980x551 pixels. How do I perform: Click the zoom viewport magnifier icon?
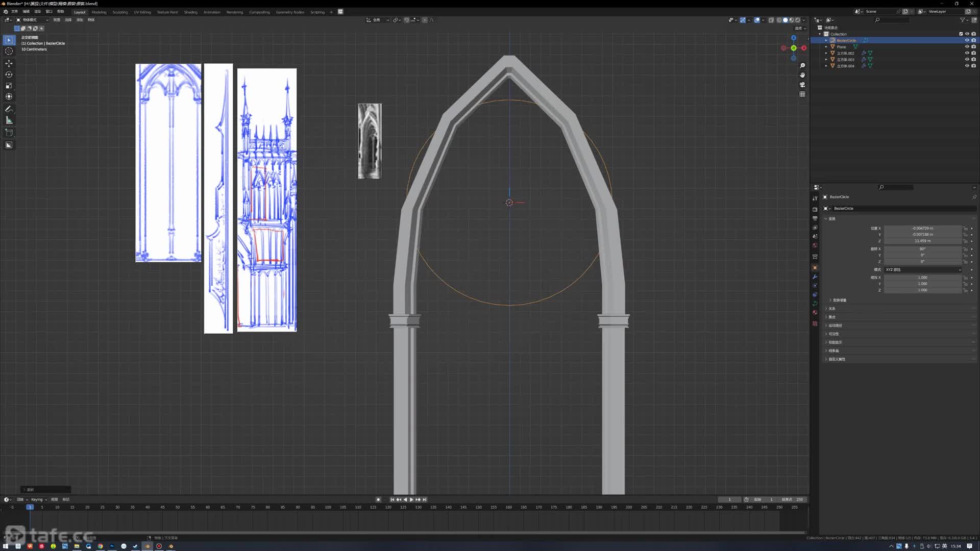[x=802, y=66]
